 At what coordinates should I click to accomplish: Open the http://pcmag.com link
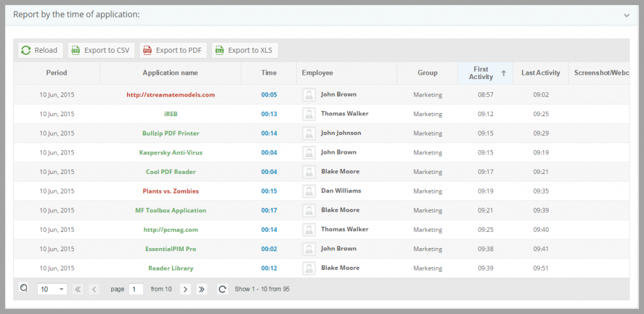(170, 230)
